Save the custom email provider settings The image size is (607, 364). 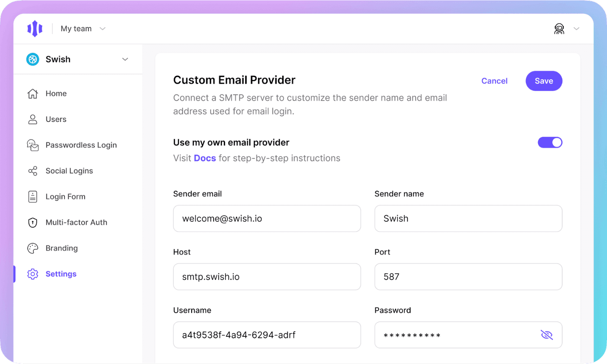coord(544,81)
